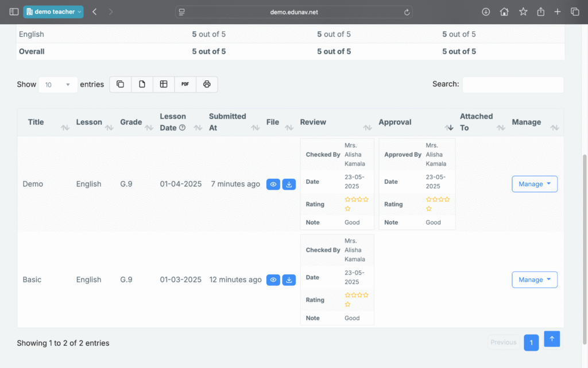Sort table by Approval column header
This screenshot has height=368, width=588.
(395, 122)
